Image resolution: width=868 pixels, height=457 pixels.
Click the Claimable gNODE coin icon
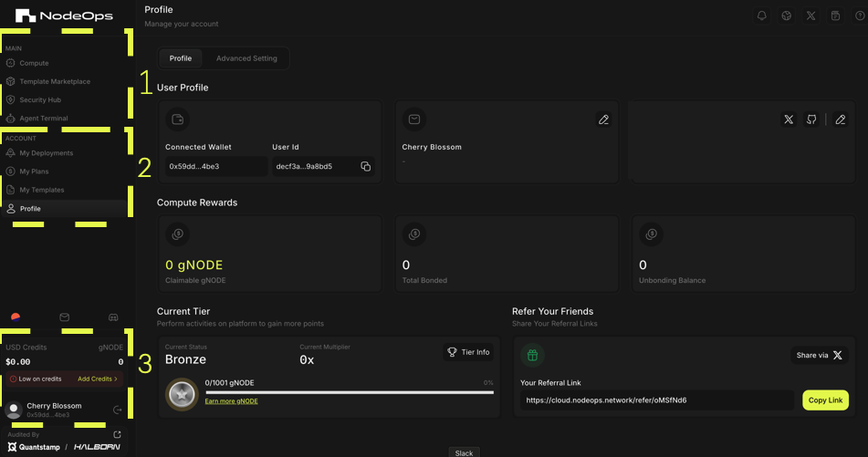pos(178,234)
